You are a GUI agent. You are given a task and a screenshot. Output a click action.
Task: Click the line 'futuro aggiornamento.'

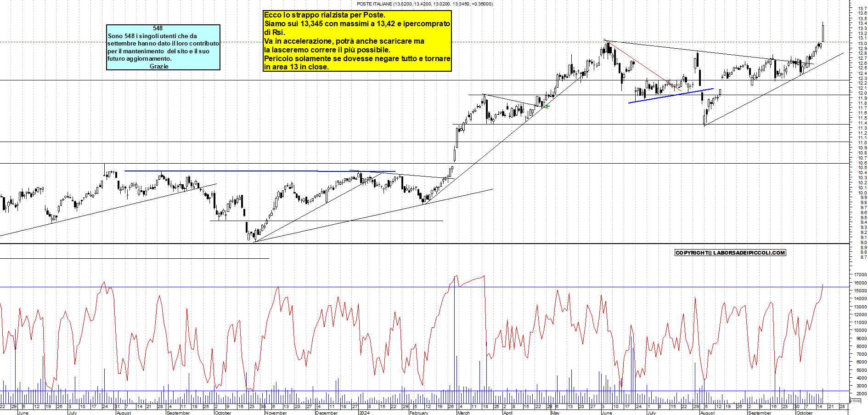(140, 58)
